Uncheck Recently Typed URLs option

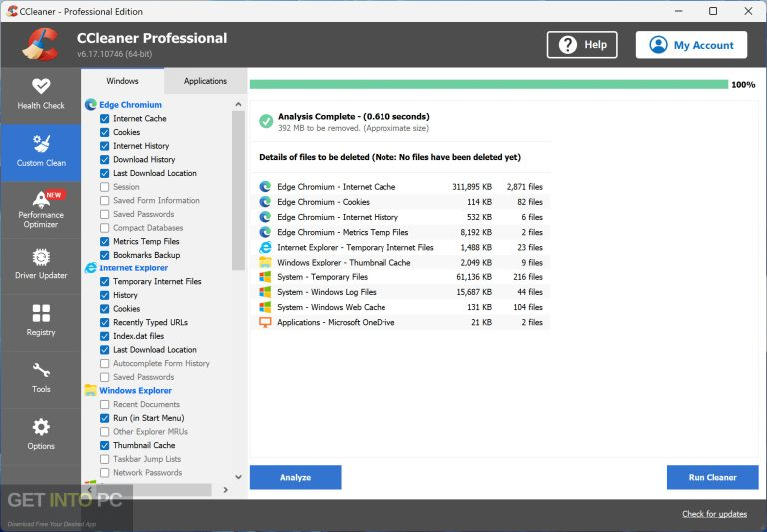tap(104, 322)
